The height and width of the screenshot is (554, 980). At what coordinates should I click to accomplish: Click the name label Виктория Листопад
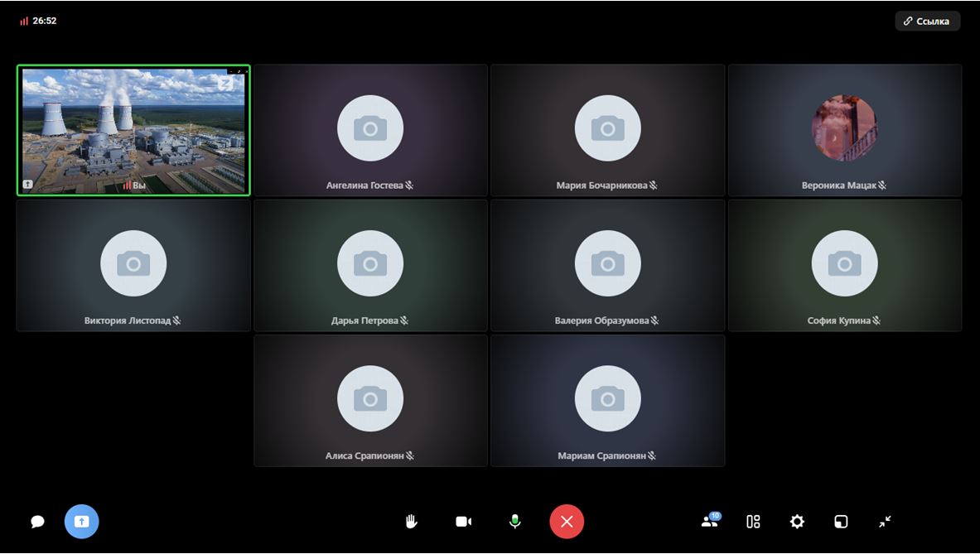(x=128, y=320)
